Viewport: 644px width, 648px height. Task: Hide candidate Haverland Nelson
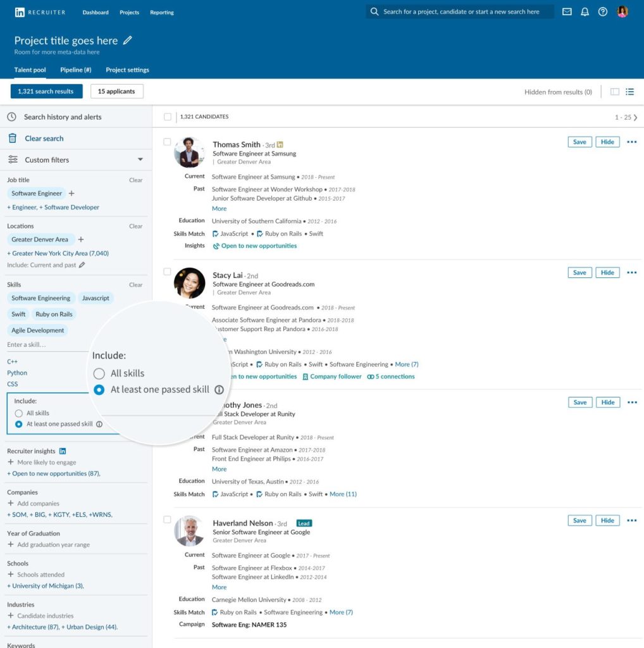coord(607,520)
